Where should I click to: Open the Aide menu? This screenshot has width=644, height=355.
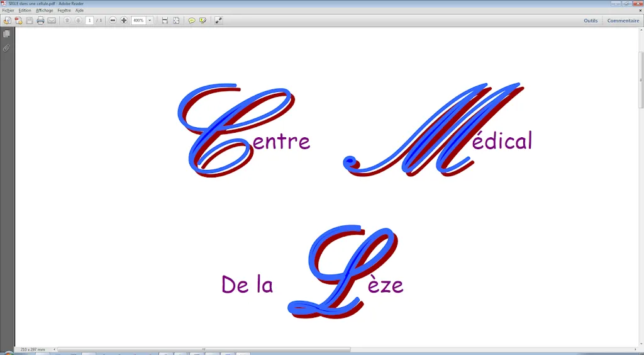[79, 10]
